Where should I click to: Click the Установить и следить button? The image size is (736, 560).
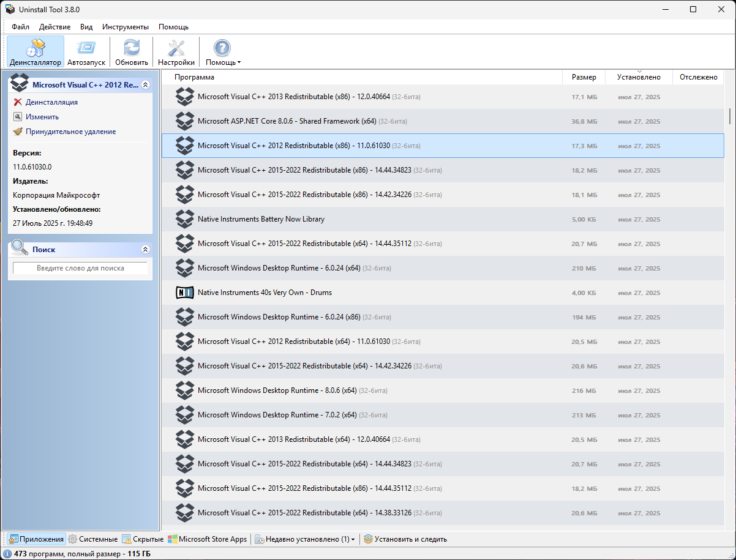click(x=405, y=539)
